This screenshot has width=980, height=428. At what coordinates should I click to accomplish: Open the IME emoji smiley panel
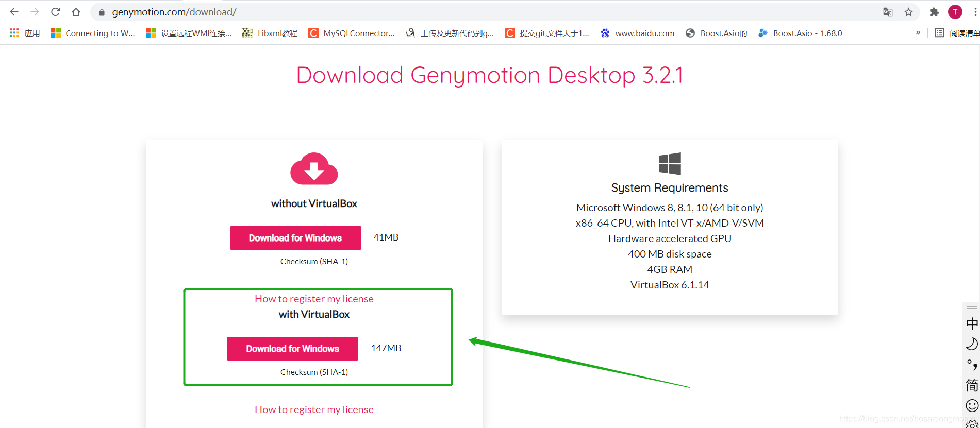tap(972, 406)
